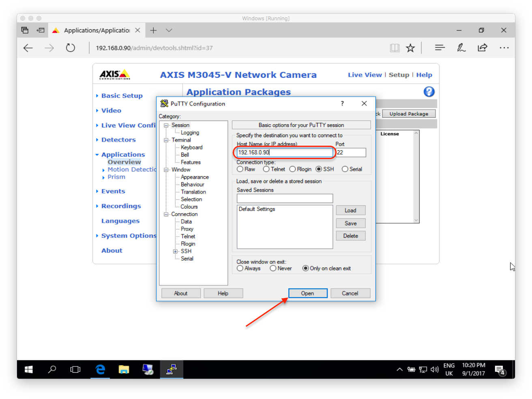Open the Video menu in sidebar

[x=111, y=110]
